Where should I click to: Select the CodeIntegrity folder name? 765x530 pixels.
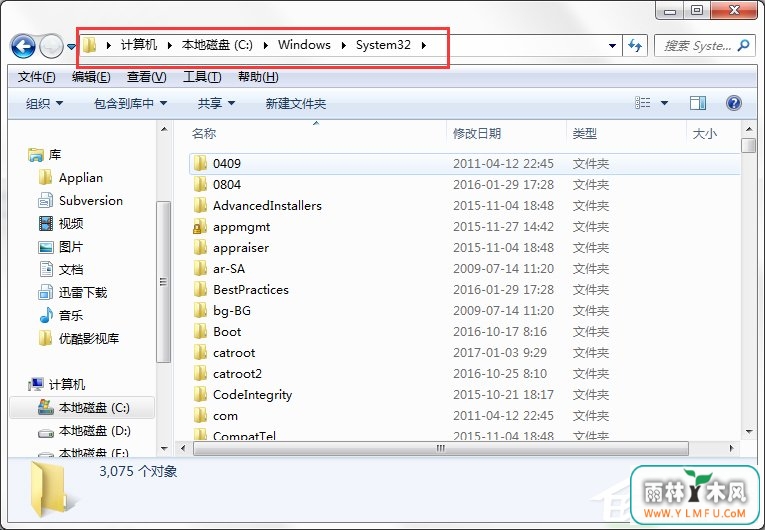point(252,395)
